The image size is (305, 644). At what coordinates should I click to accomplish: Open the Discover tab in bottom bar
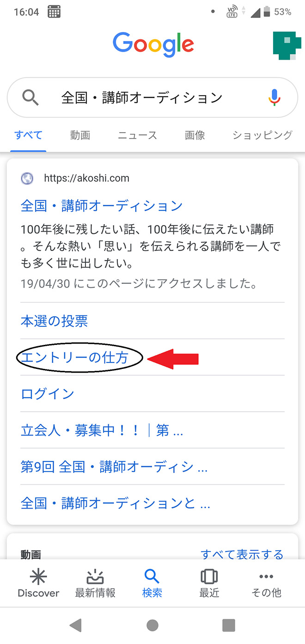(x=38, y=583)
